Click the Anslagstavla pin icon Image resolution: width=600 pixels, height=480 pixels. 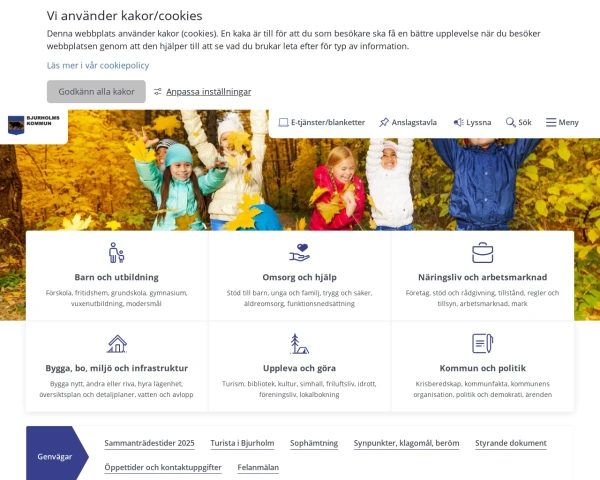tap(384, 123)
